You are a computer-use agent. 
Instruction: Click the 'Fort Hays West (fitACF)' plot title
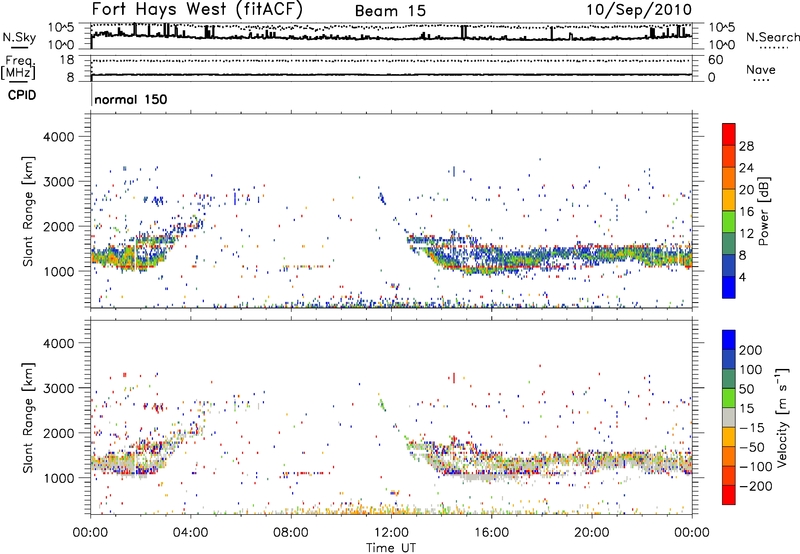tap(197, 9)
